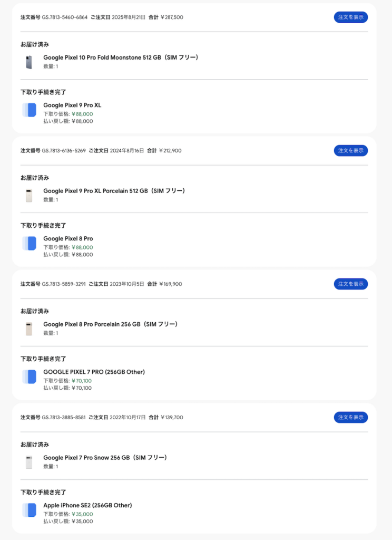The height and width of the screenshot is (540, 392).
Task: Click the Pixel 8 Pro Porcelain product thumbnail
Action: pyautogui.click(x=29, y=329)
